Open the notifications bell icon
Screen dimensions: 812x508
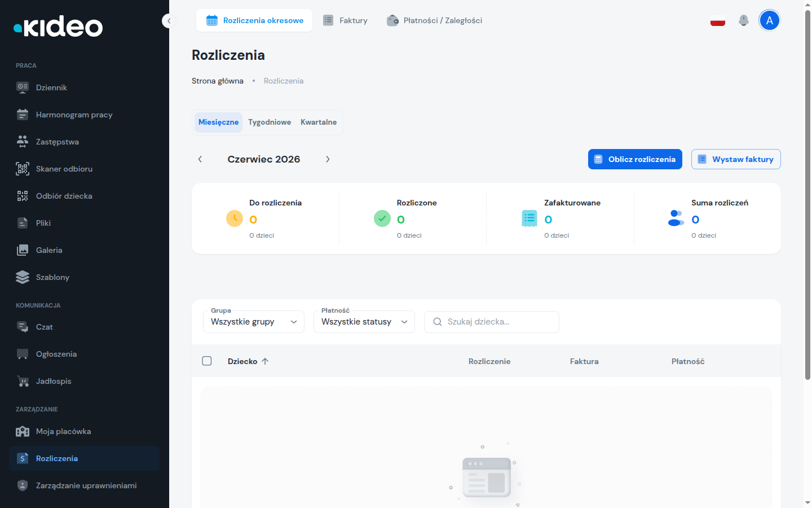(x=744, y=20)
